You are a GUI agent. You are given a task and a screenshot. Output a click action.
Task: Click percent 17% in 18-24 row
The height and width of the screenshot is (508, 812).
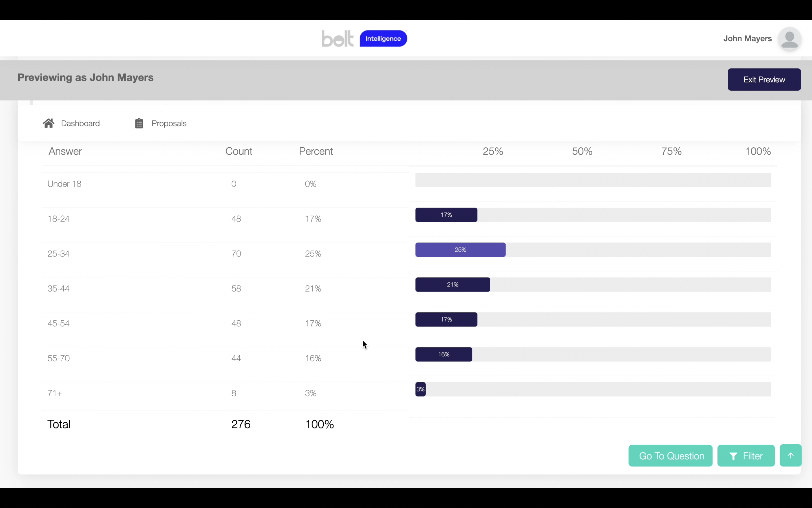[313, 219]
